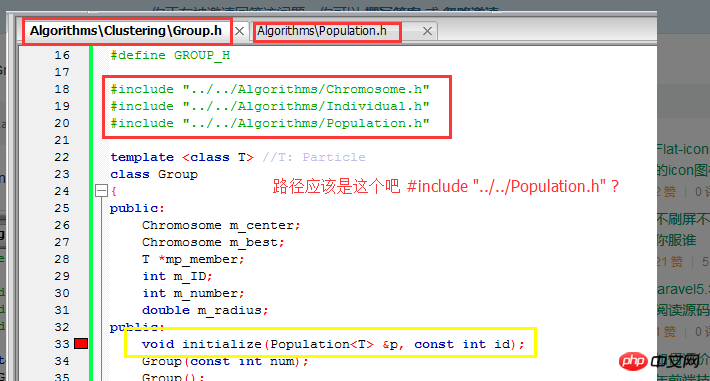The width and height of the screenshot is (710, 381).
Task: Place cursor on Chromosome.h include line
Action: pos(270,89)
